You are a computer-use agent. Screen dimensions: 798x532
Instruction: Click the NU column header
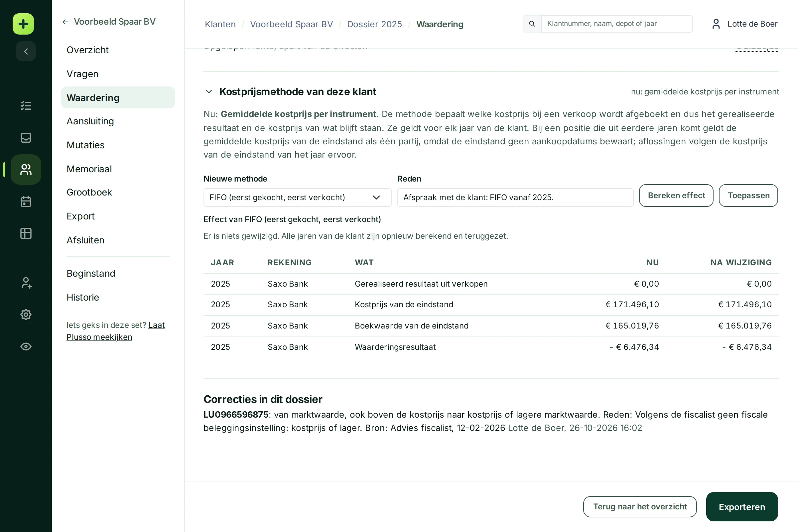(x=652, y=263)
